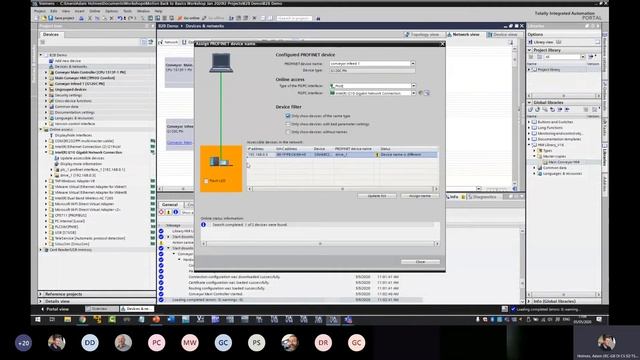Open the Edit menu
The width and height of the screenshot is (640, 360).
(53, 11)
